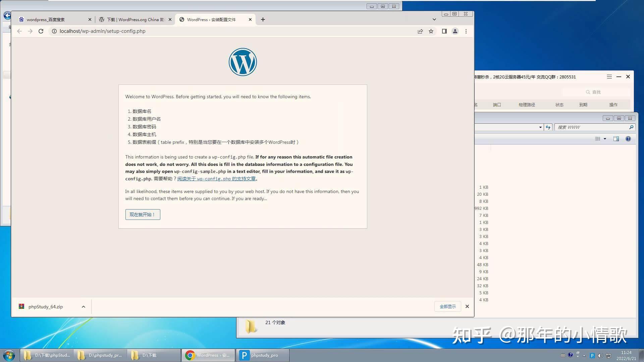Open Explorer address bar history dropdown
The height and width of the screenshot is (362, 644).
[x=540, y=127]
